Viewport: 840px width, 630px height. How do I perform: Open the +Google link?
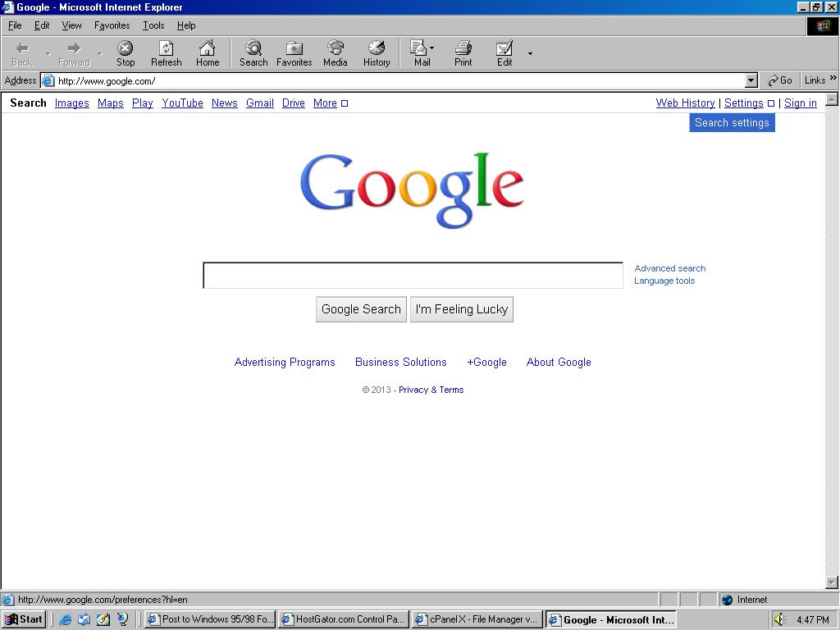tap(486, 362)
